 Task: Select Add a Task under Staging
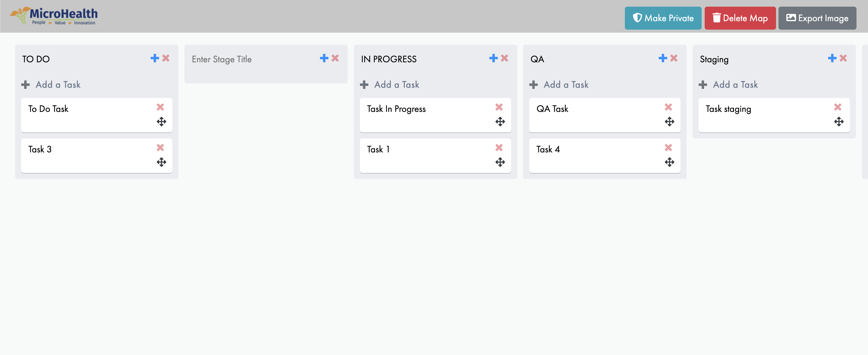click(735, 85)
